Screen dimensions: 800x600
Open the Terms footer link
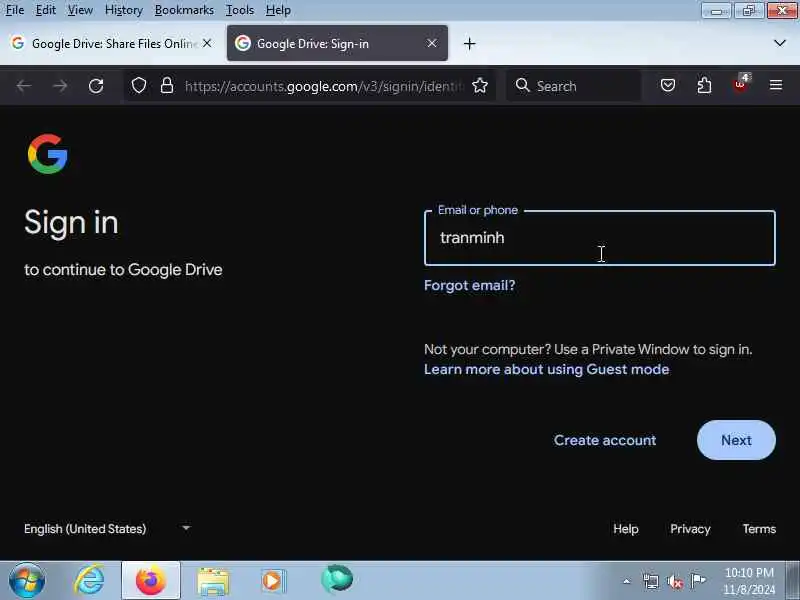759,529
